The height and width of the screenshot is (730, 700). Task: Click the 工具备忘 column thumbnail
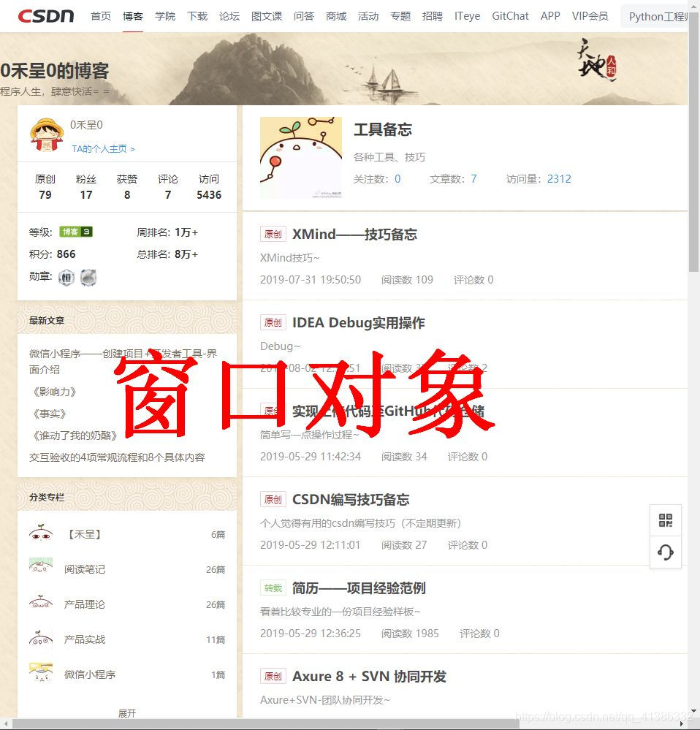point(300,157)
